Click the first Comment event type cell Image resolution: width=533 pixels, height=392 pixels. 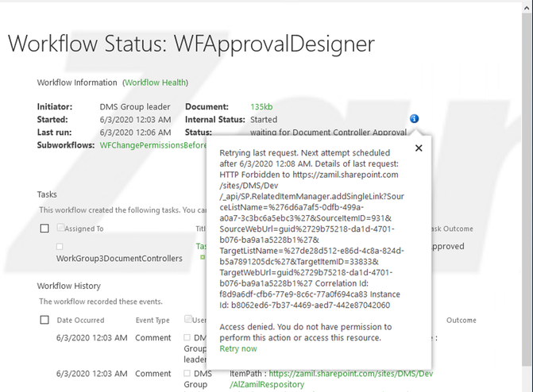[153, 338]
